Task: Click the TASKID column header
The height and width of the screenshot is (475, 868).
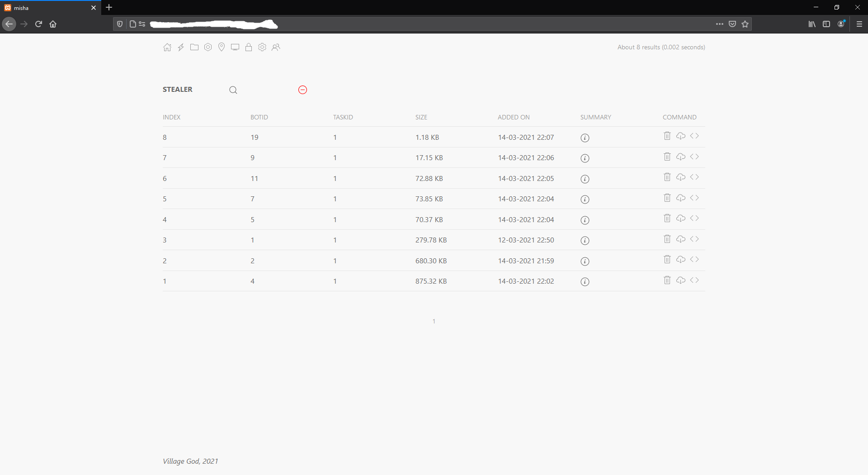Action: 343,117
